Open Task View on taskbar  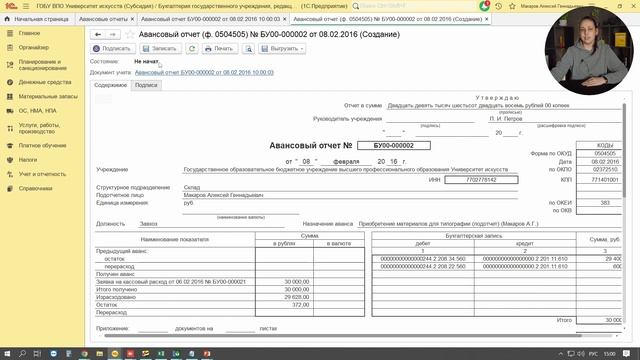(x=38, y=353)
